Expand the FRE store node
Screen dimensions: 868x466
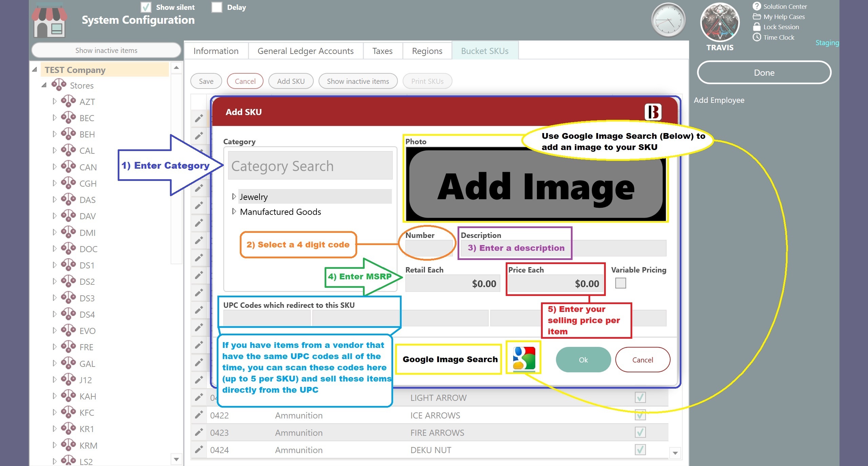(x=54, y=347)
